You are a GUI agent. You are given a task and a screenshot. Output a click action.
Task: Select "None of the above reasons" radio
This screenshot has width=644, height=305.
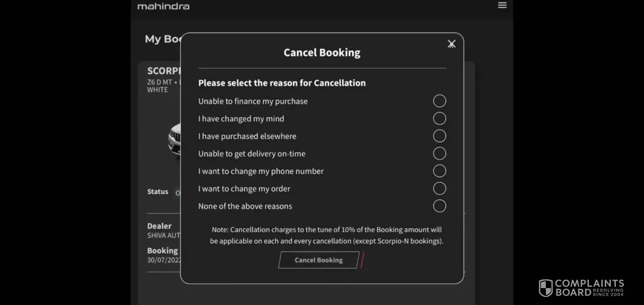coord(439,206)
